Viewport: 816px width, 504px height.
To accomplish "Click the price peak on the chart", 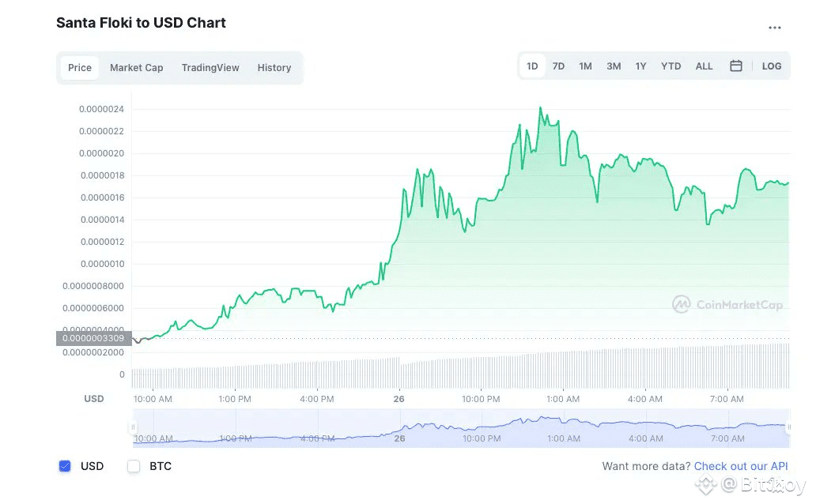I will coord(540,108).
